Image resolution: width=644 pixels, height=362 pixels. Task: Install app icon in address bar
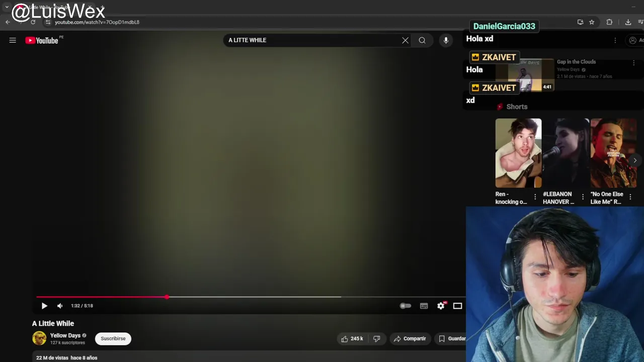point(580,22)
